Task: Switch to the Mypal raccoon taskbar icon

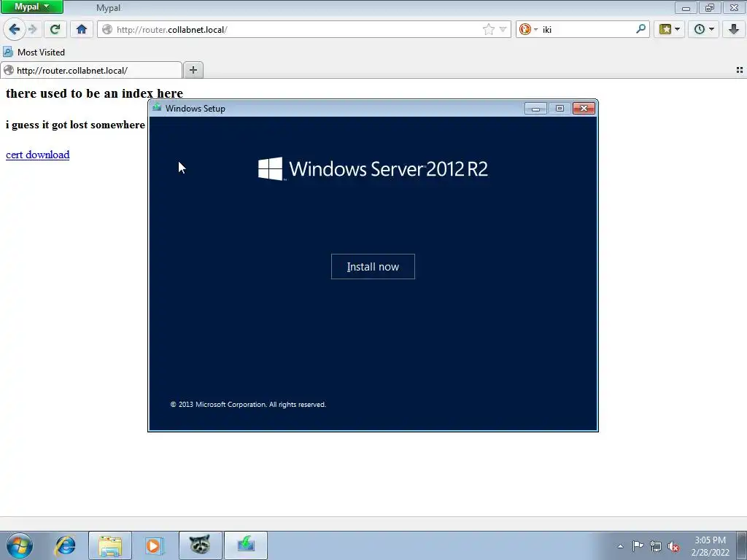Action: tap(200, 545)
